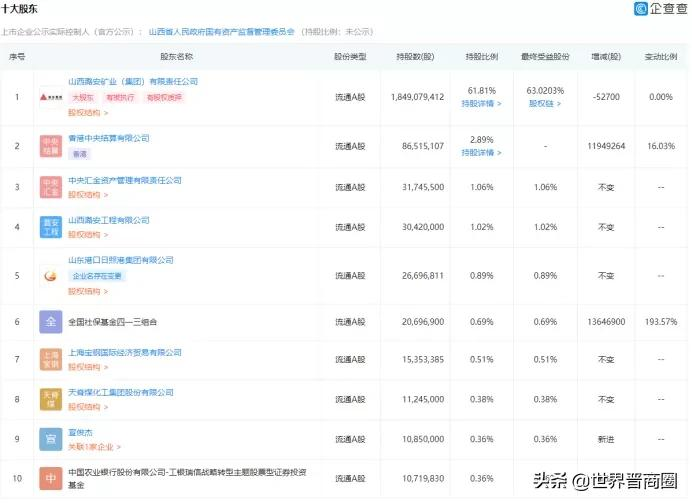The width and height of the screenshot is (692, 504).
Task: Click the change value 11949264
Action: click(x=606, y=146)
